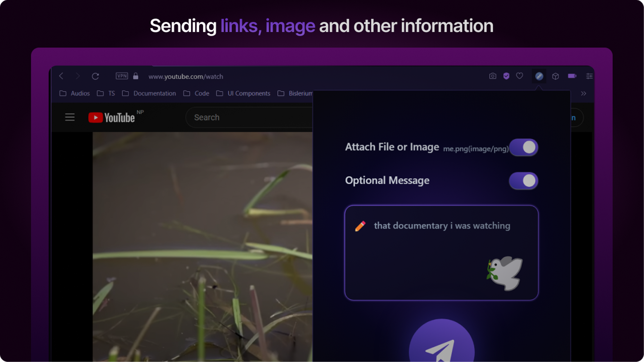Reload the YouTube page
The image size is (644, 362).
[x=95, y=76]
